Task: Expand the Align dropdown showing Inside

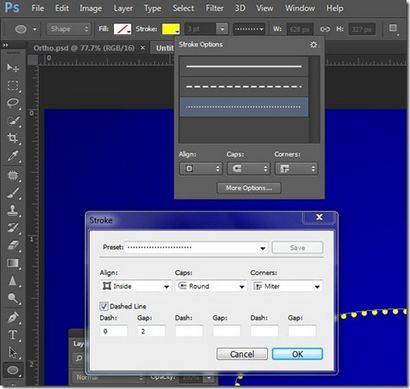Action: coord(136,286)
